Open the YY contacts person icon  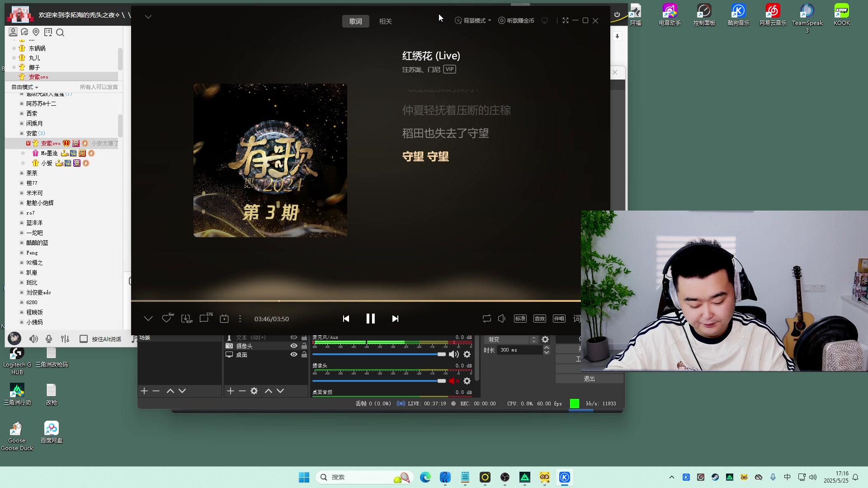click(13, 32)
